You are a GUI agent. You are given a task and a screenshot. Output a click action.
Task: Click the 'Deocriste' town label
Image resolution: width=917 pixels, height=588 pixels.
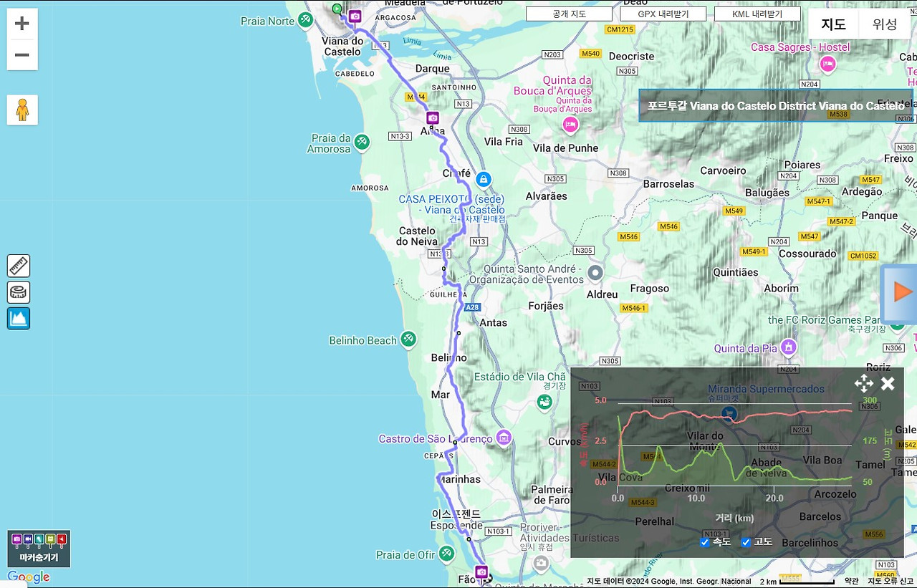click(632, 56)
